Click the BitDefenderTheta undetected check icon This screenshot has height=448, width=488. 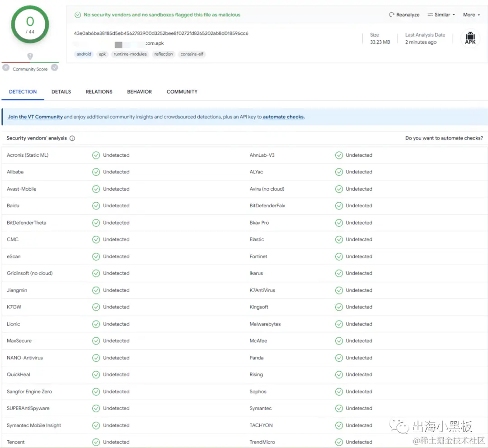click(x=96, y=223)
